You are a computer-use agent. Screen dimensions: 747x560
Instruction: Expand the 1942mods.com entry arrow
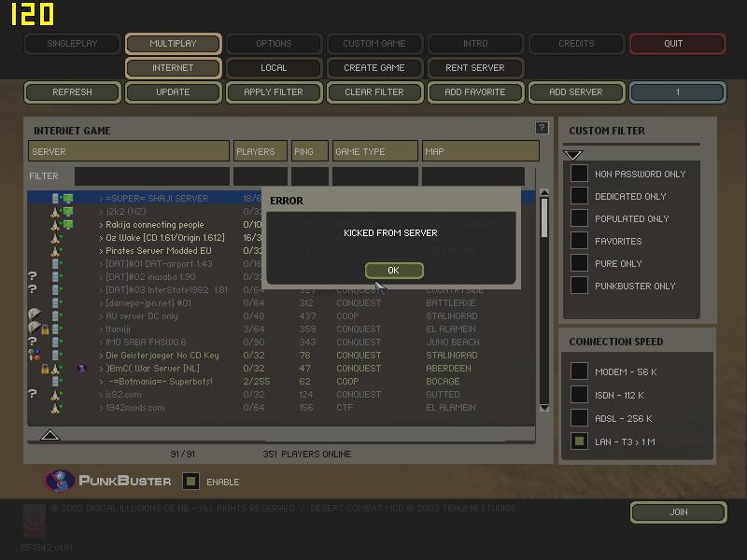[x=101, y=408]
